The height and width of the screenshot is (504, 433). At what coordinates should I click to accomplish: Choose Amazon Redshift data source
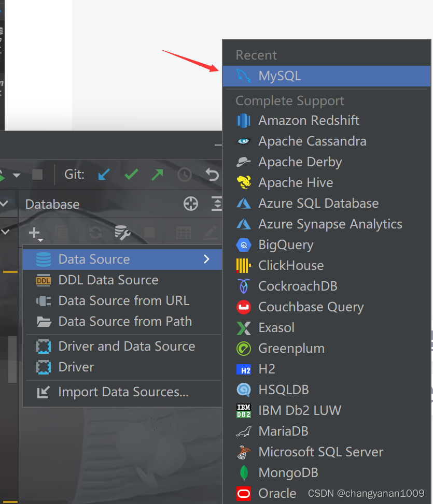327,121
